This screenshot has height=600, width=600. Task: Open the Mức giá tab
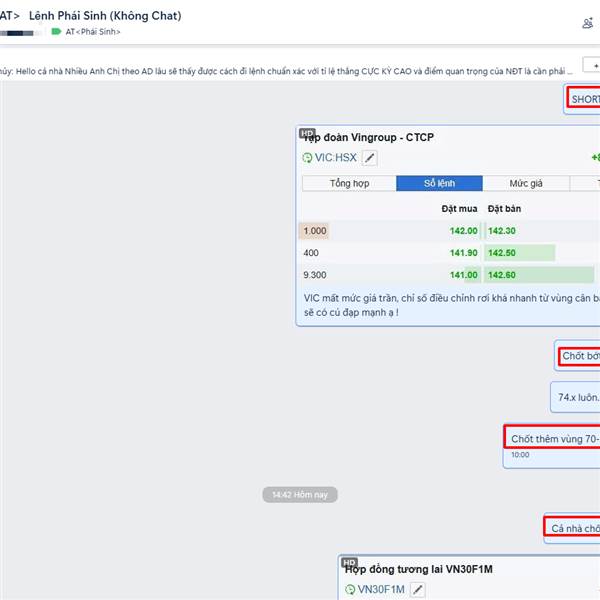[526, 183]
